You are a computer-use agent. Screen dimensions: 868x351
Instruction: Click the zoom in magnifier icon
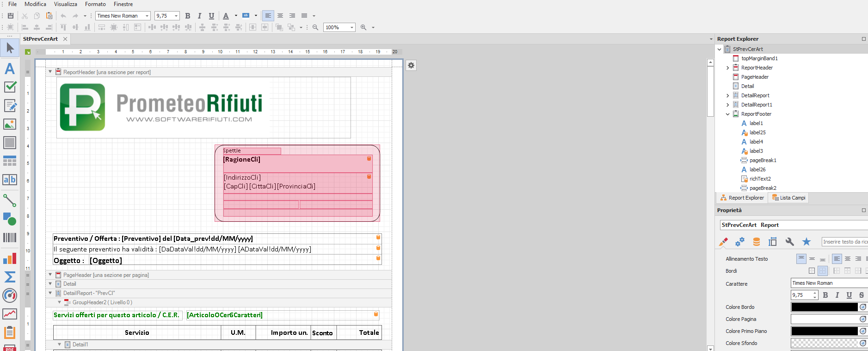363,27
